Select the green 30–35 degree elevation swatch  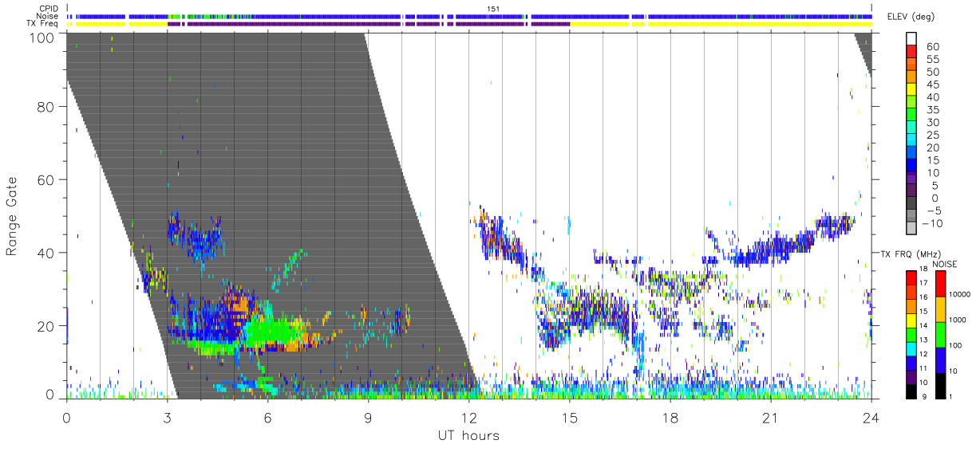(x=912, y=116)
